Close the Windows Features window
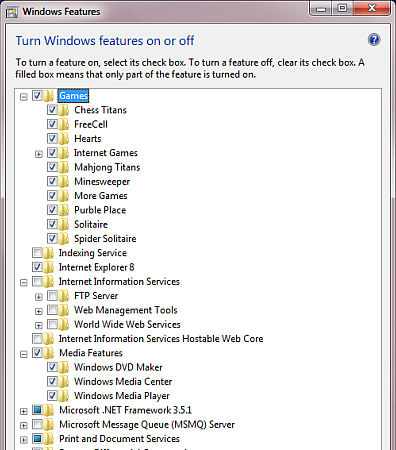 372,8
